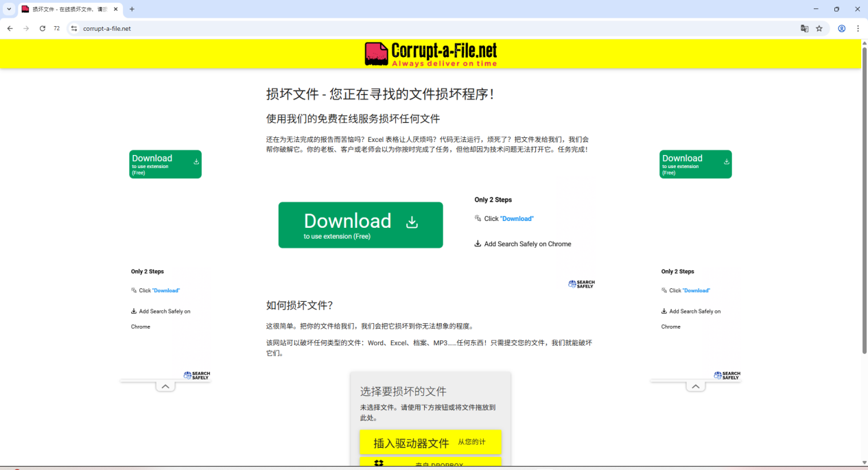Image resolution: width=868 pixels, height=470 pixels.
Task: Click "Only 2 Steps" text in center ad
Action: (x=493, y=200)
